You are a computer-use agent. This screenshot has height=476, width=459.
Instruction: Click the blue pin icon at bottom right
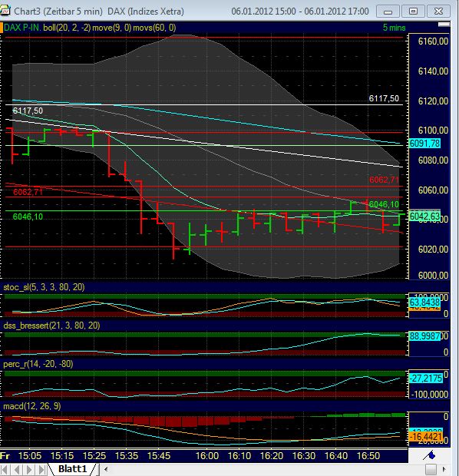429,455
